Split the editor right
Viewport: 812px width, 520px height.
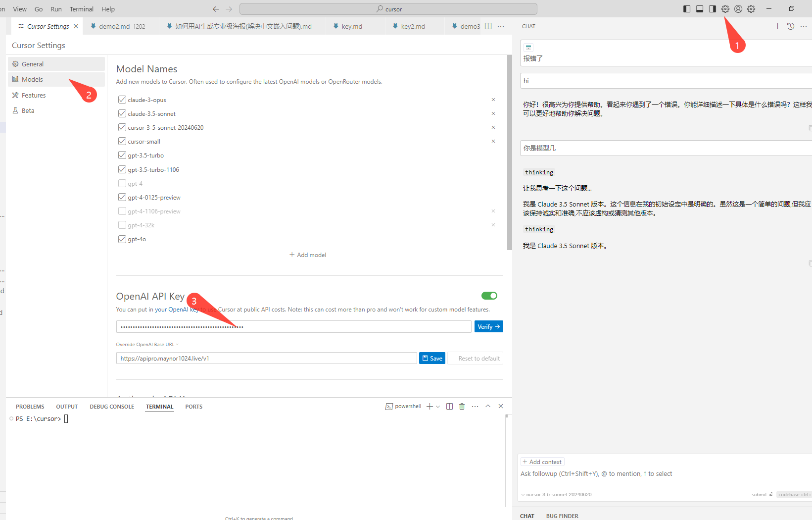tap(488, 26)
